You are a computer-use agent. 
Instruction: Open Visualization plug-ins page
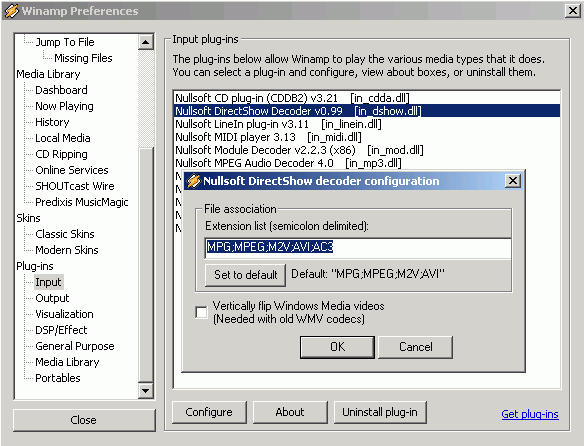point(64,314)
